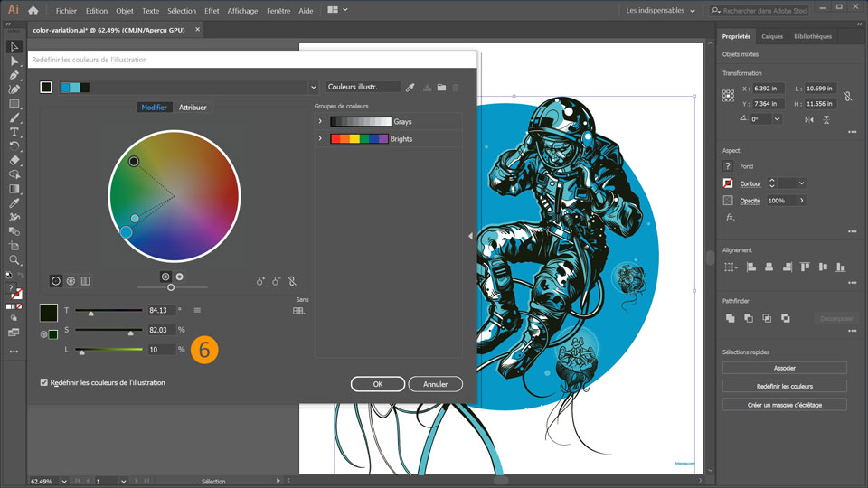The width and height of the screenshot is (868, 488).
Task: Select the Shape Builder tool
Action: click(x=14, y=174)
